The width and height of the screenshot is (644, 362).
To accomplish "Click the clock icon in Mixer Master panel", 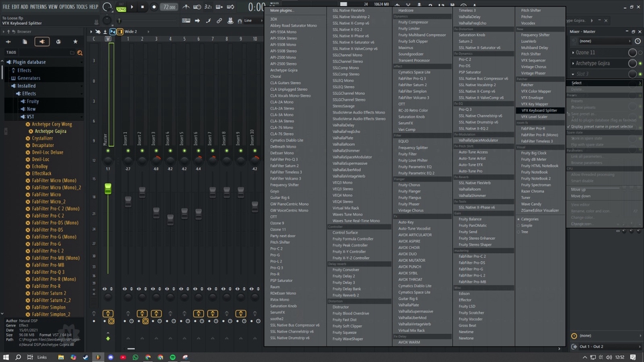I will 637,41.
